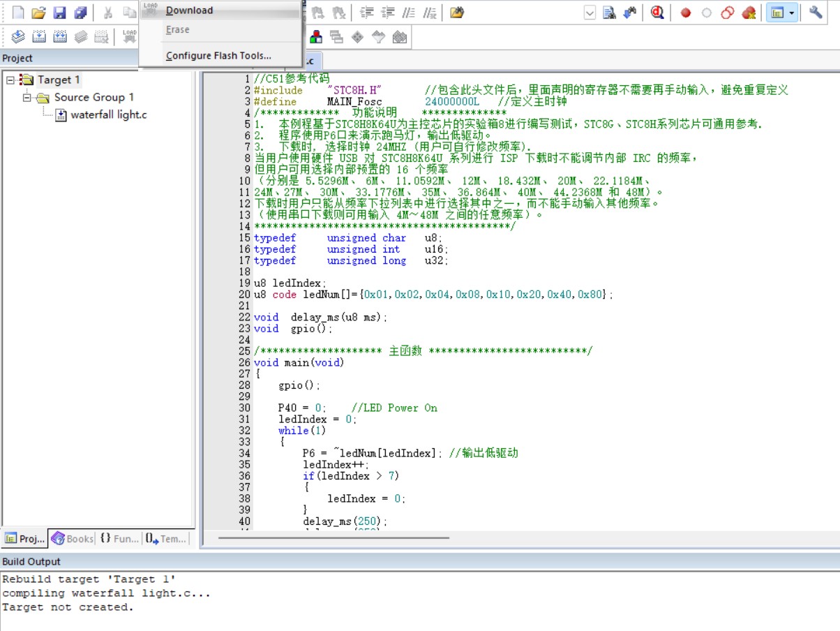Viewport: 840px width, 631px height.
Task: Unindent the selected lines
Action: tap(388, 13)
